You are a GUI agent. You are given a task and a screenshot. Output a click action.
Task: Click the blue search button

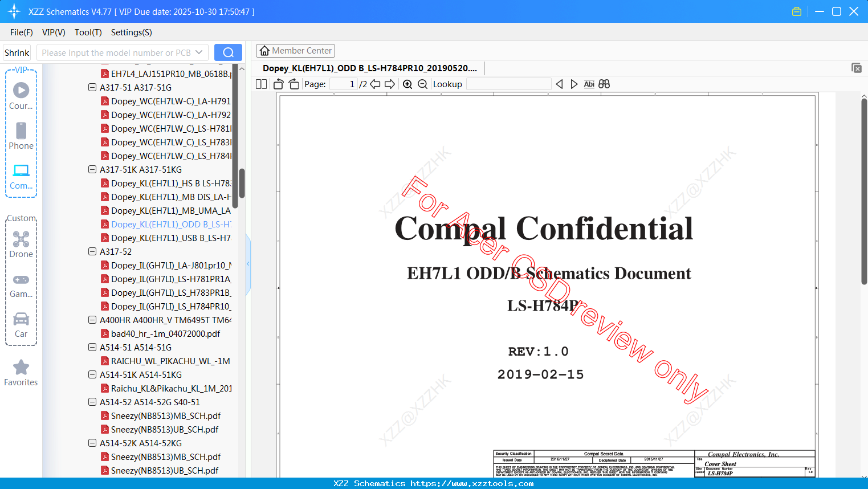click(228, 52)
